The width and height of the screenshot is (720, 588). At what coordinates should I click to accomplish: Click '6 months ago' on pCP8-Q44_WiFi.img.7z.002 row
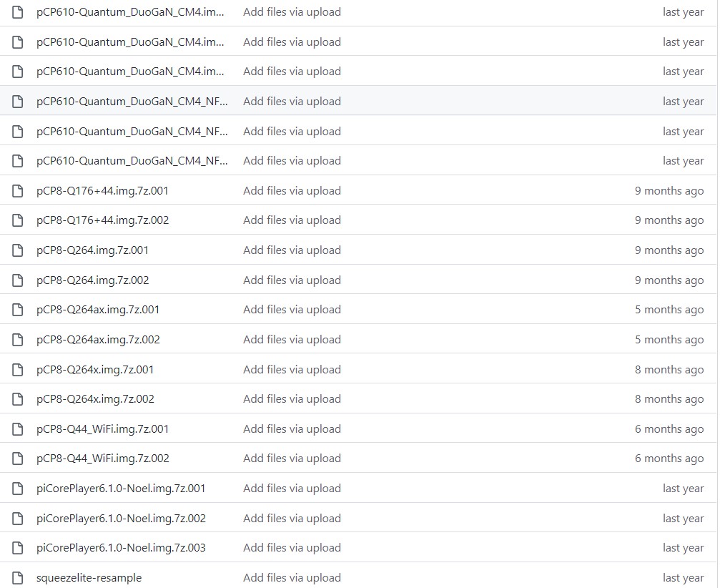coord(669,459)
